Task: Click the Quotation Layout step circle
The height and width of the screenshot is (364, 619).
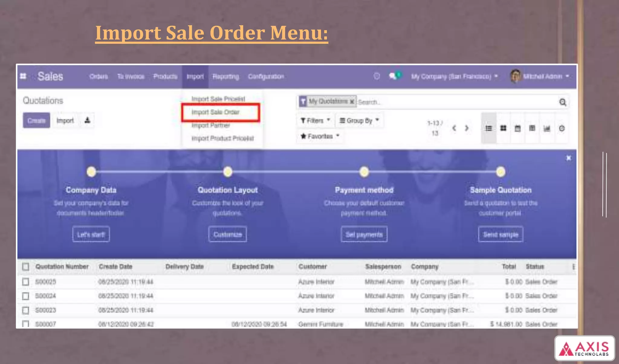Action: point(228,172)
